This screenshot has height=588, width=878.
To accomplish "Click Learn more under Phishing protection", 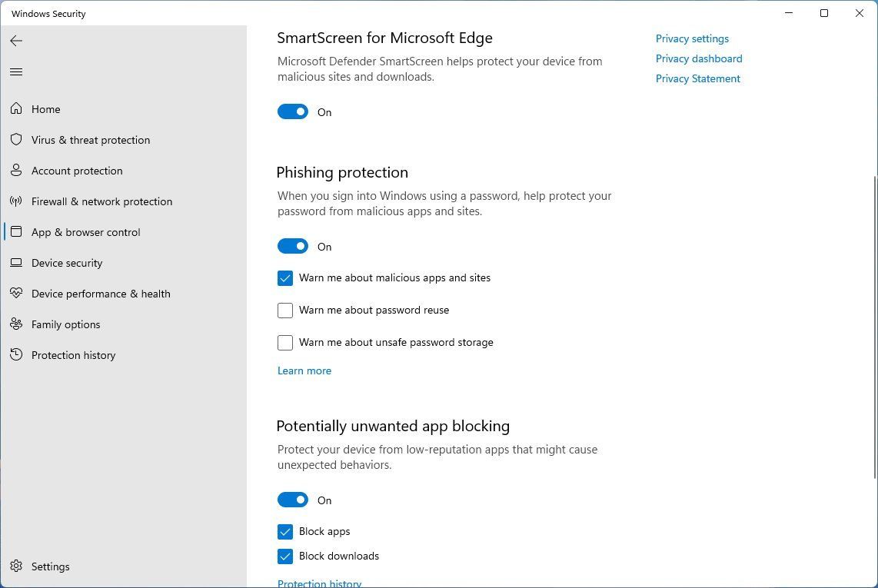I will (x=304, y=370).
